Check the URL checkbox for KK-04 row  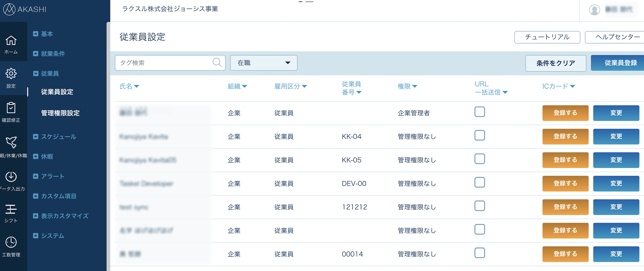tap(479, 135)
